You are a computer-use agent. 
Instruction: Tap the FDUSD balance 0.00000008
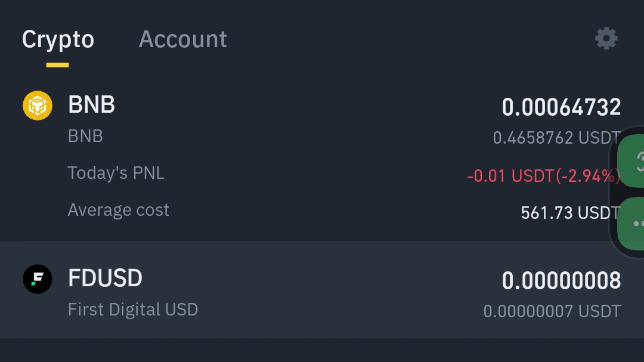click(x=561, y=280)
